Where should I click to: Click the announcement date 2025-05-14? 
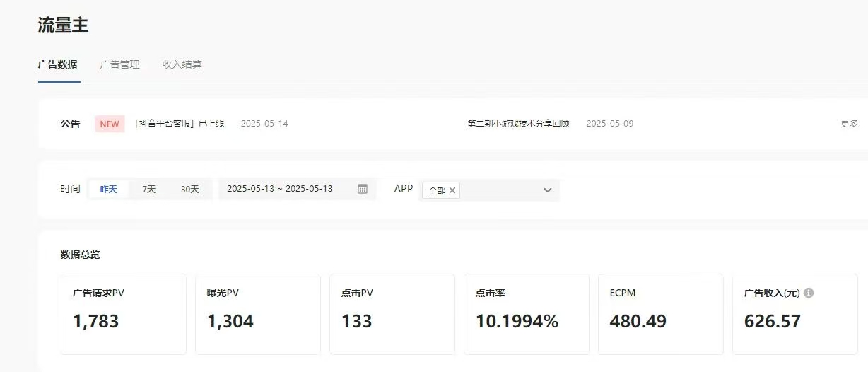[264, 124]
